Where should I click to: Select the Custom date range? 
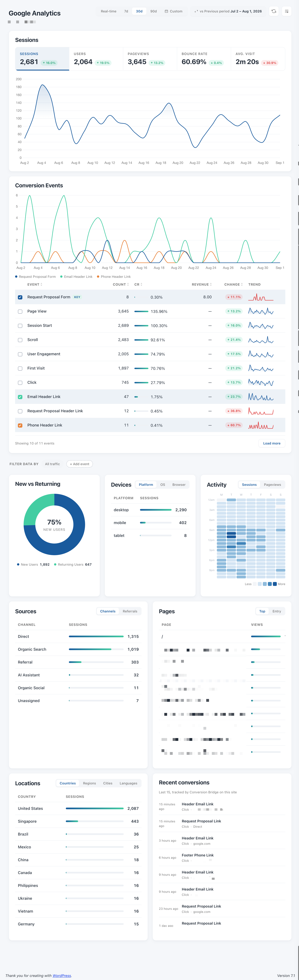point(173,11)
